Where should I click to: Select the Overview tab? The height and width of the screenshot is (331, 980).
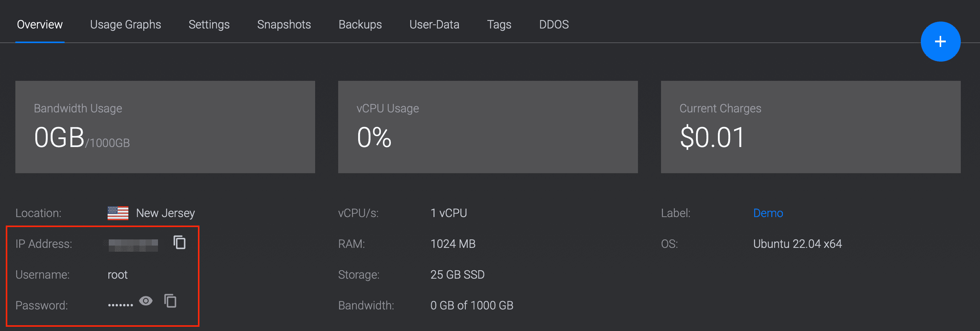(x=40, y=24)
